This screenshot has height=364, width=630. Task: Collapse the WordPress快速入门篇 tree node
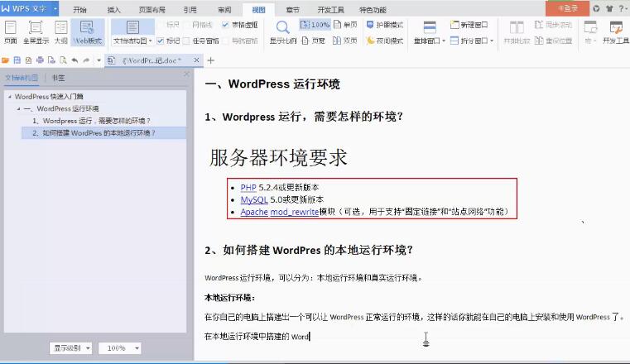pyautogui.click(x=10, y=97)
